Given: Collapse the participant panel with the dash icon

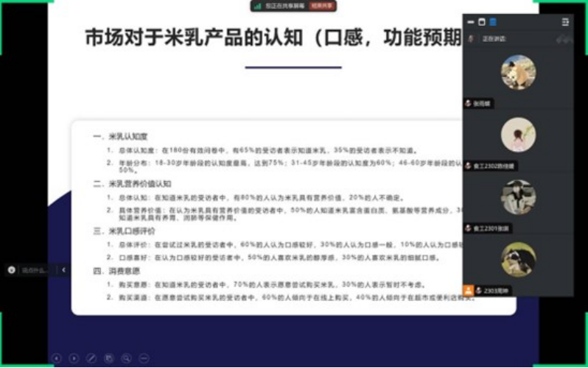Looking at the screenshot, I should tap(471, 22).
